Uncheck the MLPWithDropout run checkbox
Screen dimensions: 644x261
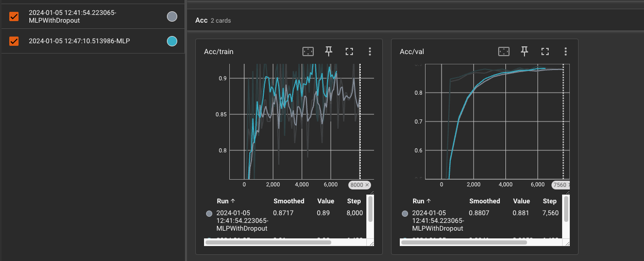tap(14, 16)
